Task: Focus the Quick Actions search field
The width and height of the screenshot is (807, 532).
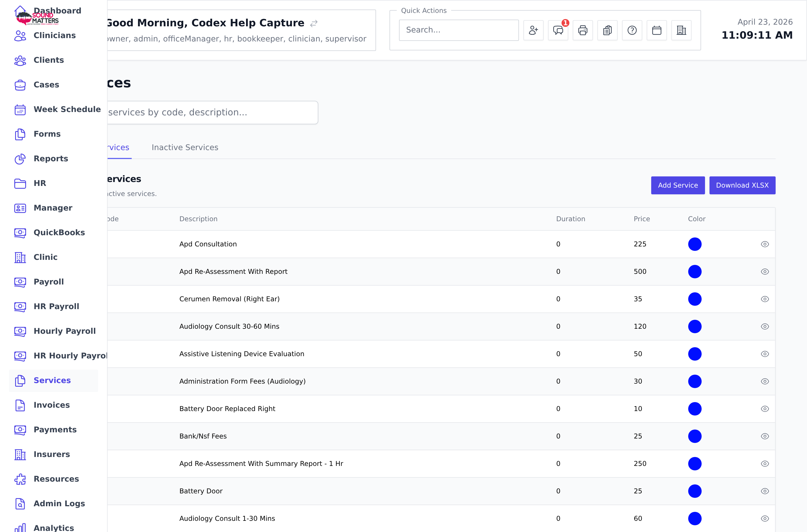Action: pyautogui.click(x=459, y=30)
